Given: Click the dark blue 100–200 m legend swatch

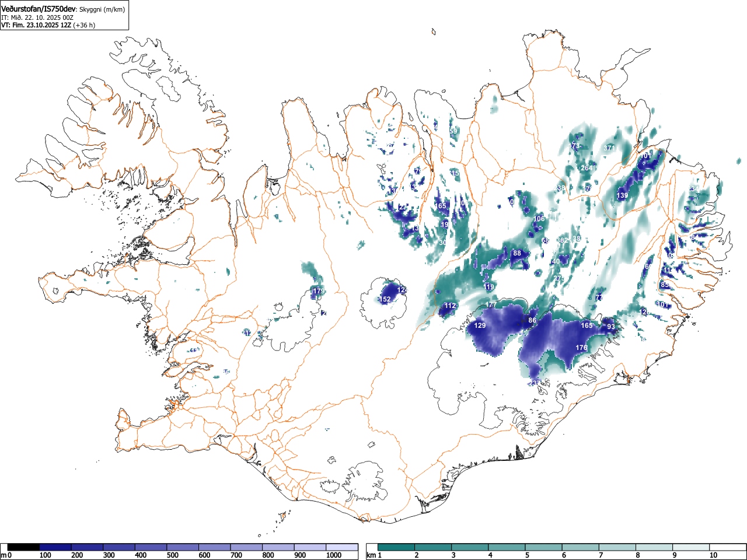Looking at the screenshot, I should (55, 547).
